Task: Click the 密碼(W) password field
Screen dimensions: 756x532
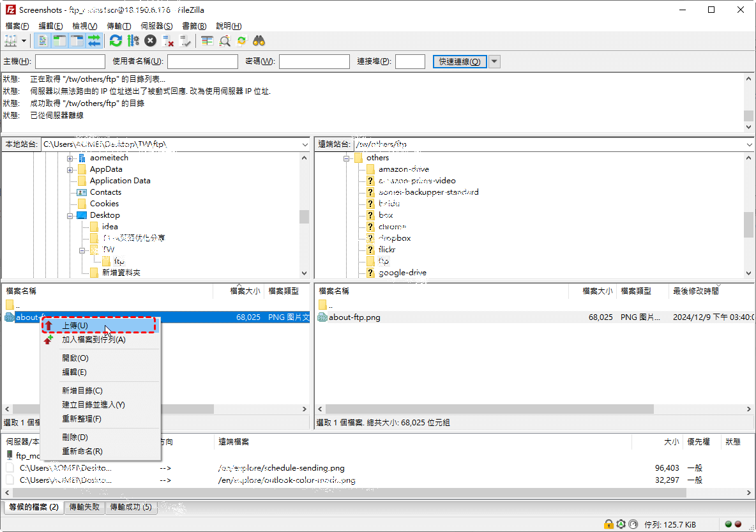Action: tap(314, 61)
